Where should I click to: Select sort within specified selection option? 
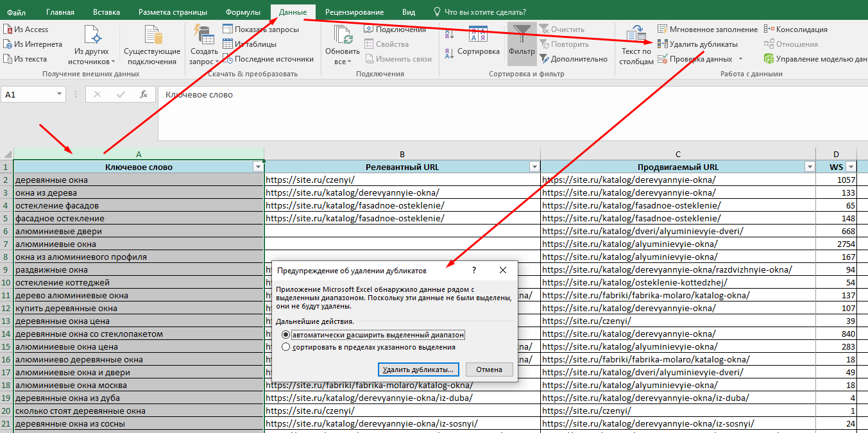pos(369,347)
